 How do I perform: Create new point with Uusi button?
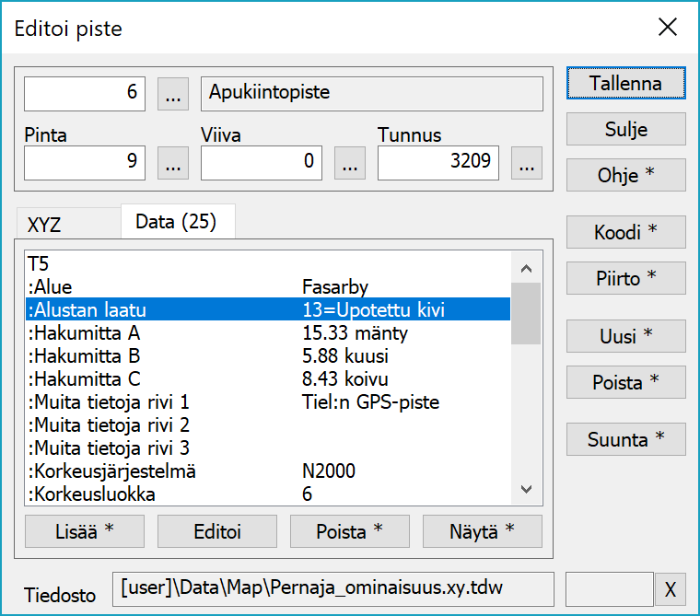click(625, 337)
